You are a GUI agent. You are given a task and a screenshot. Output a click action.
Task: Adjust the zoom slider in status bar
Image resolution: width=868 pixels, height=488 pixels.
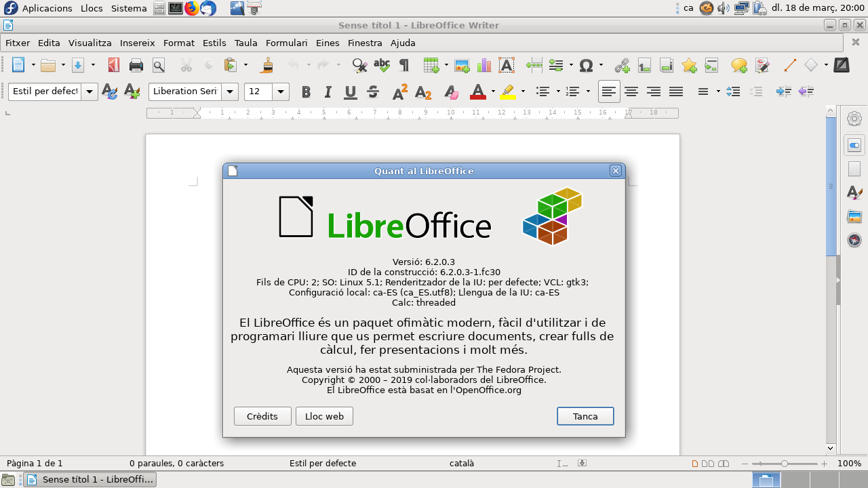(785, 464)
